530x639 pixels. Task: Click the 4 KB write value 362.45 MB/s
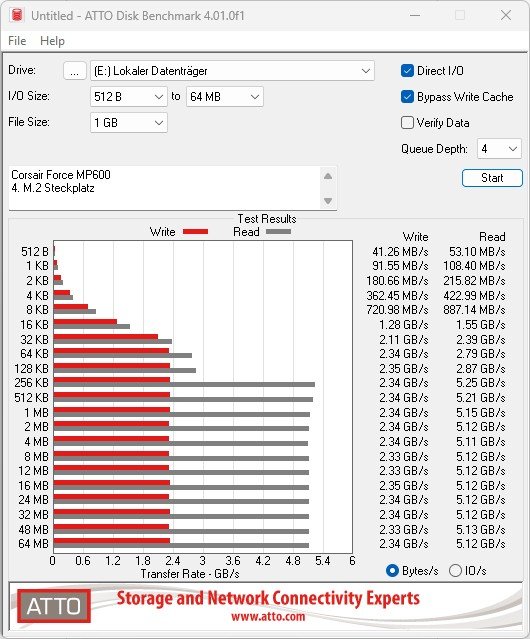click(397, 295)
